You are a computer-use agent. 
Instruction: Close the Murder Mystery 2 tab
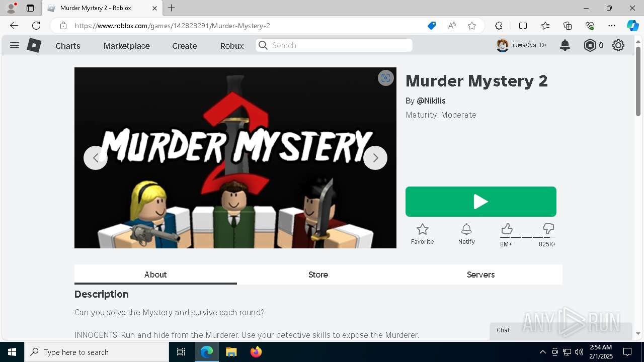click(x=154, y=8)
